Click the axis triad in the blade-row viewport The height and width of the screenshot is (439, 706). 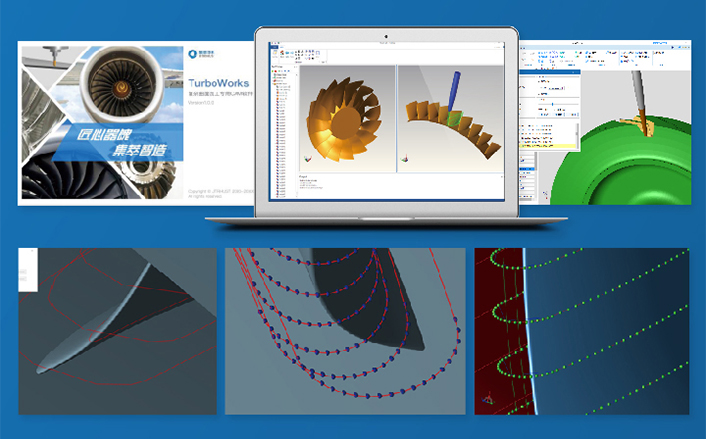tap(405, 158)
